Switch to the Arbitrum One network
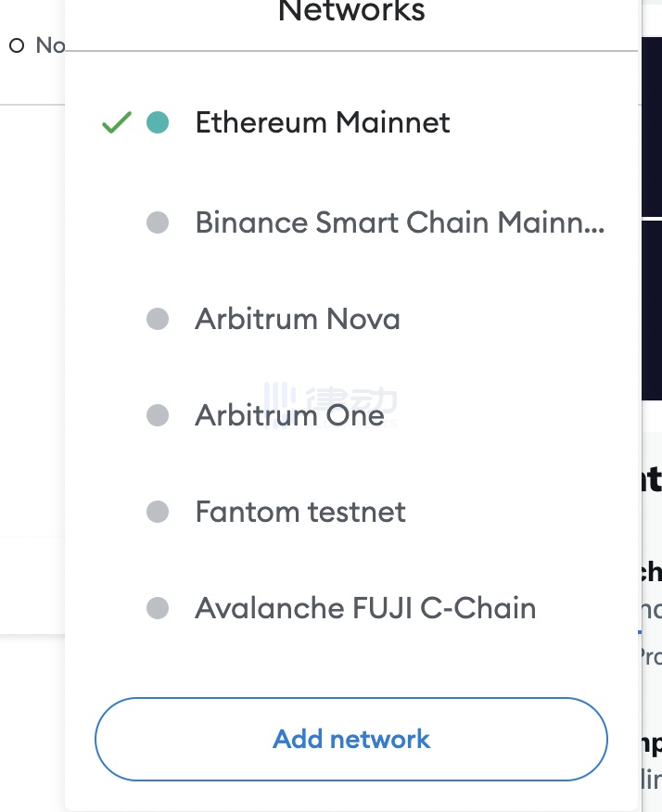 tap(289, 415)
